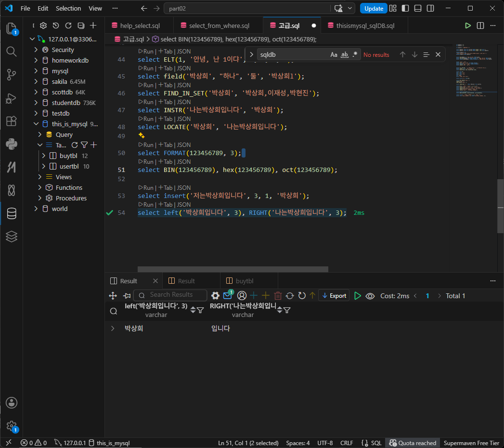This screenshot has width=504, height=448.
Task: Click the editor vertical scrollbar thumb
Action: point(501,206)
